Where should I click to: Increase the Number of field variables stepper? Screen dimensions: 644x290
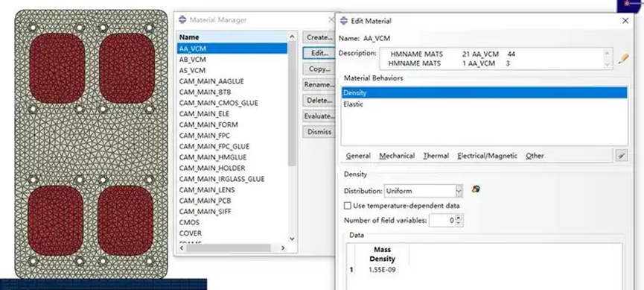(459, 217)
